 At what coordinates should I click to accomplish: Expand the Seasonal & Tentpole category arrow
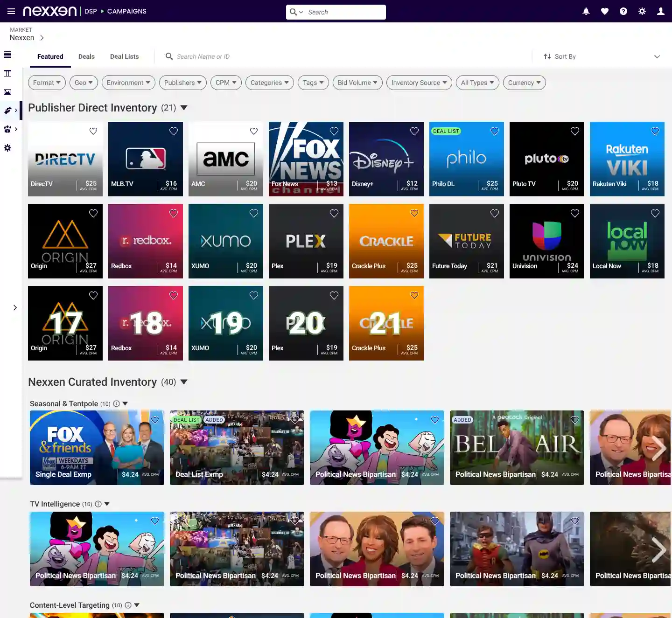point(124,403)
